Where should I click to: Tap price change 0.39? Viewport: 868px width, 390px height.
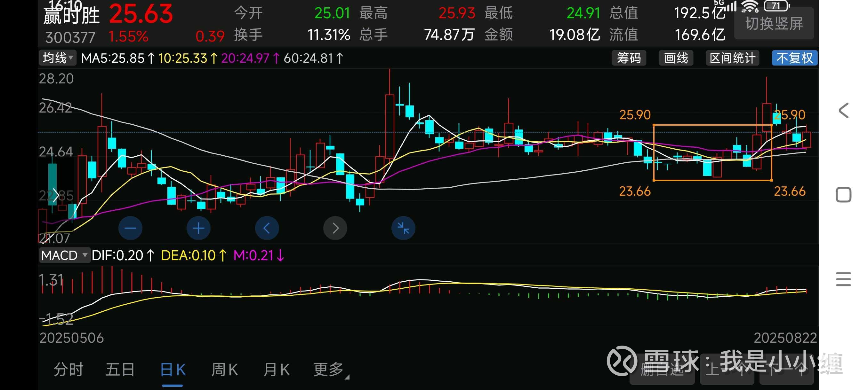pyautogui.click(x=210, y=36)
